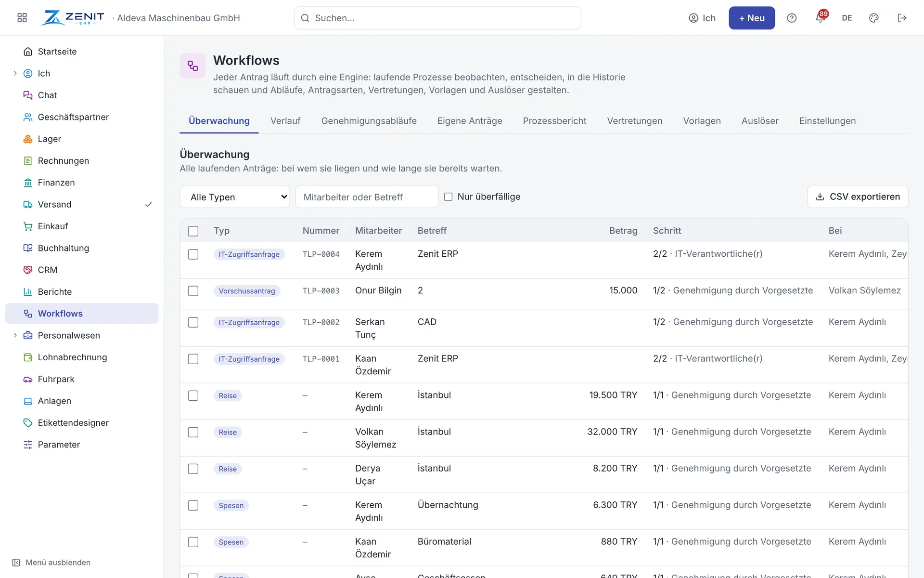Image resolution: width=924 pixels, height=578 pixels.
Task: Toggle the select-all checkbox in table header
Action: [193, 231]
